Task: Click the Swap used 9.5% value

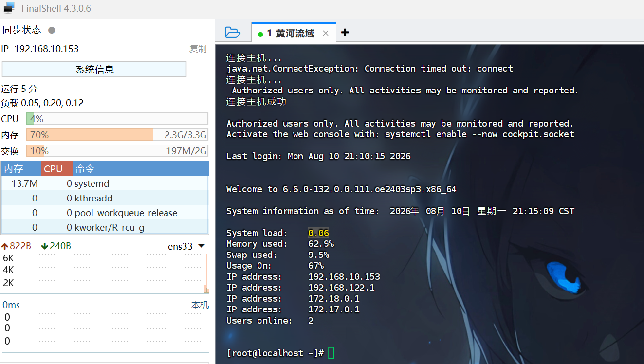Action: click(318, 255)
